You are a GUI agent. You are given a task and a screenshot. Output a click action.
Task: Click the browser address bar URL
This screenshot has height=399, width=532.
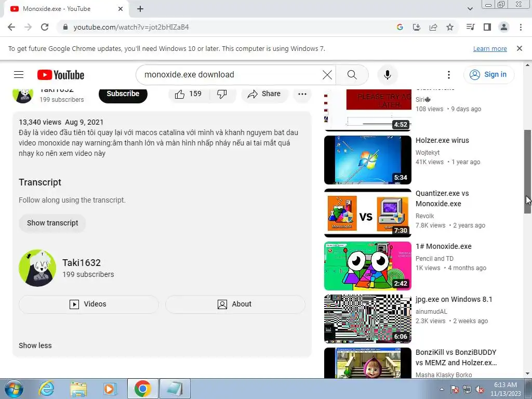click(131, 27)
